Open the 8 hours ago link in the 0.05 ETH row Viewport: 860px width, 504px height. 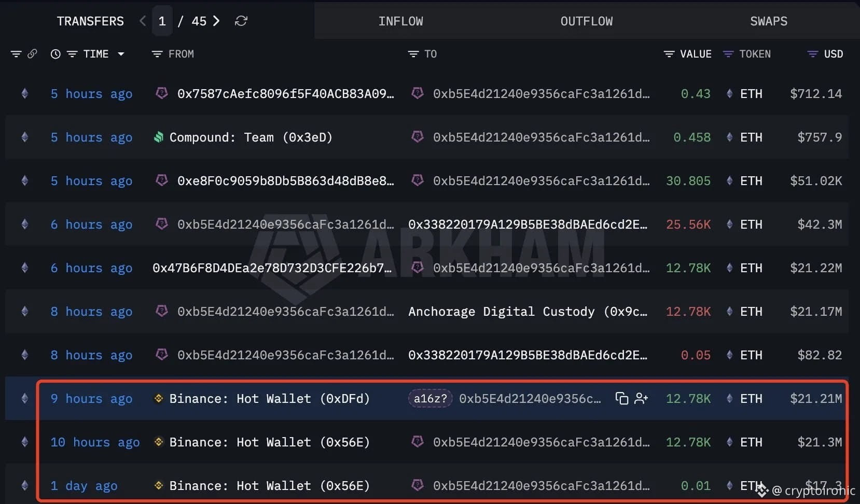pyautogui.click(x=91, y=355)
